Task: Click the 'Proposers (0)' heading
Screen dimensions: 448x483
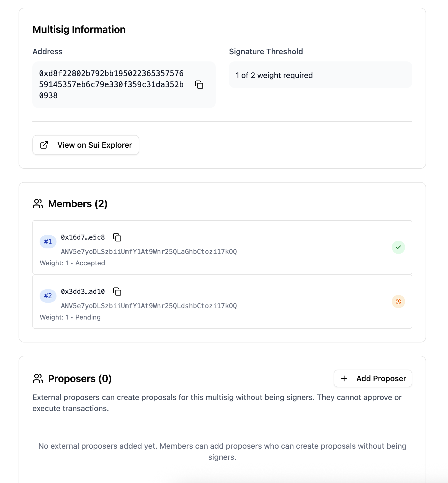Action: [x=80, y=378]
